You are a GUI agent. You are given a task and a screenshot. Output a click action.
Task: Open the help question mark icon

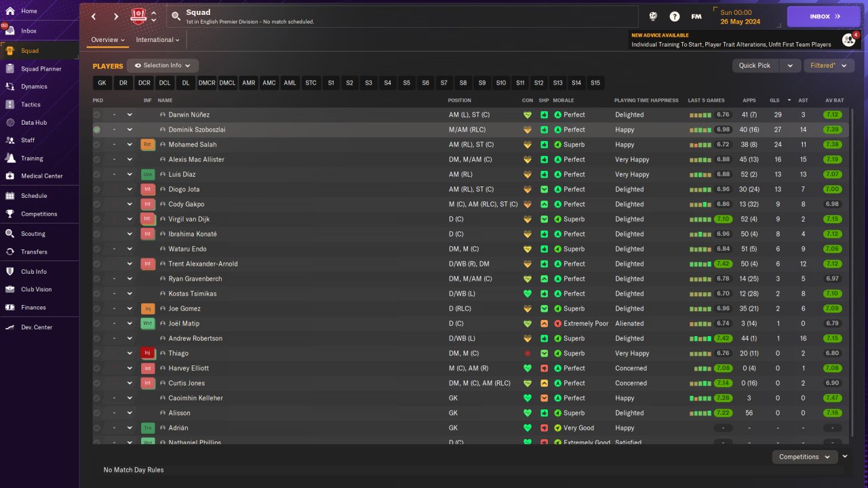(675, 16)
